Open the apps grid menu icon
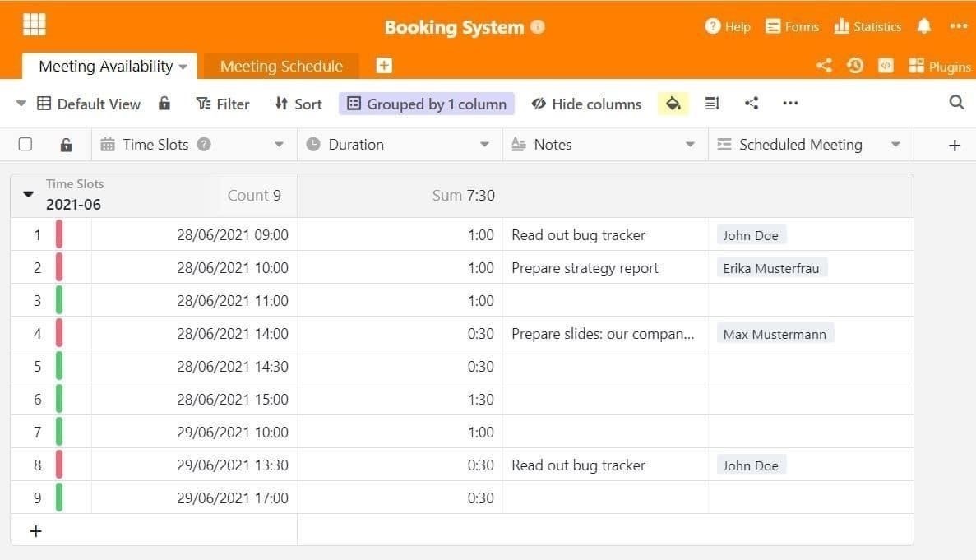 coord(35,25)
